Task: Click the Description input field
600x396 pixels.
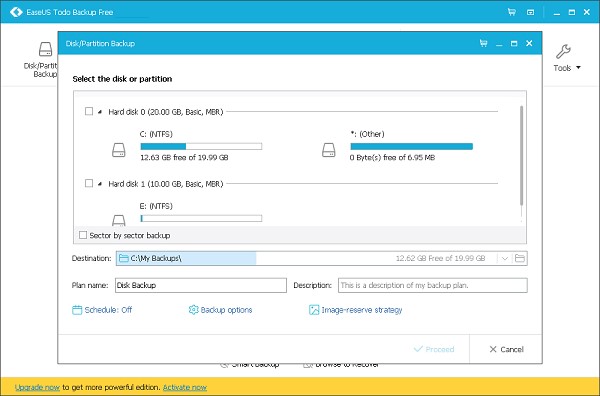Action: click(433, 285)
